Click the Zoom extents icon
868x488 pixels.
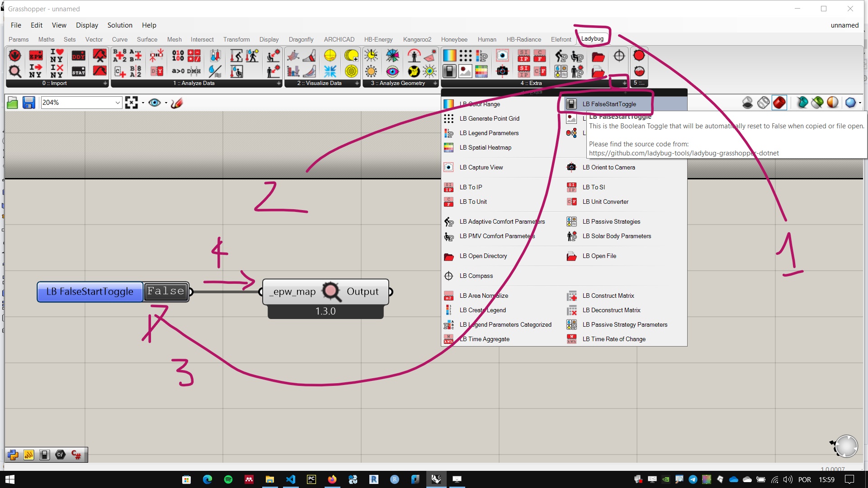(132, 103)
